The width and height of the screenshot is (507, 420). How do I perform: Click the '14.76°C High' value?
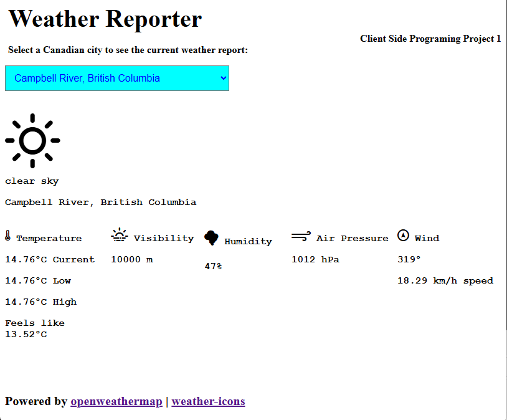(x=40, y=302)
